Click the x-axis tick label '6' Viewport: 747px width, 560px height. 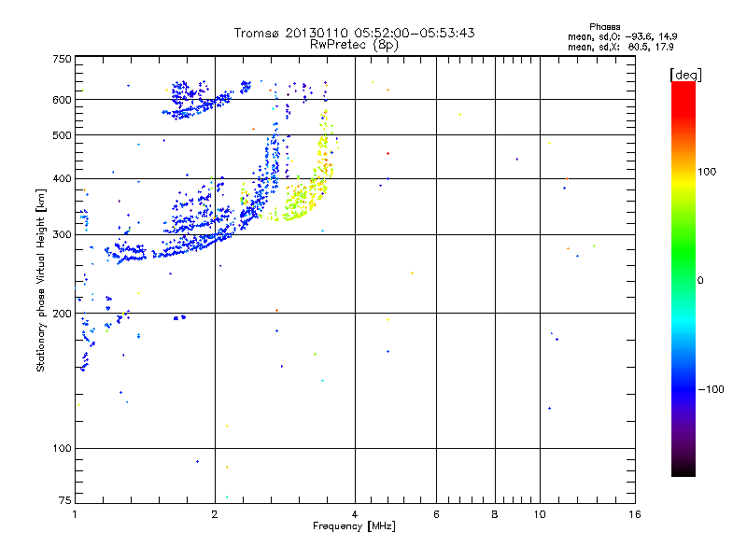[436, 514]
